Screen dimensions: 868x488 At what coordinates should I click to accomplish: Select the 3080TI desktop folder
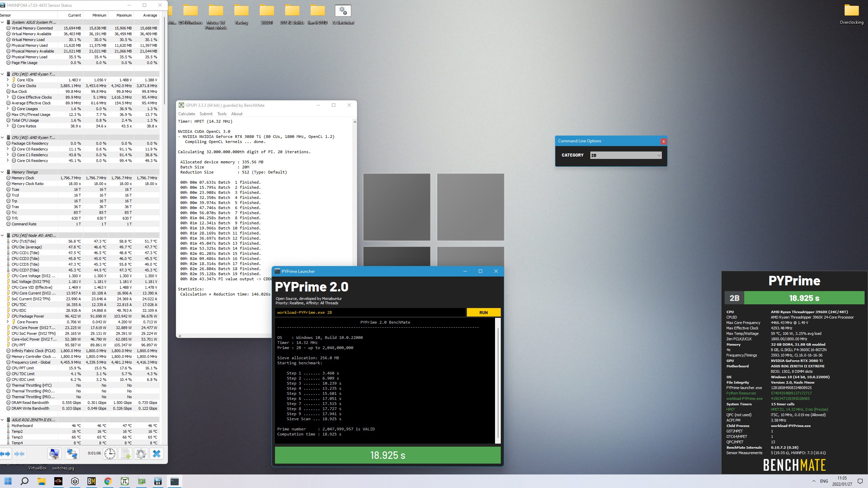point(267,15)
